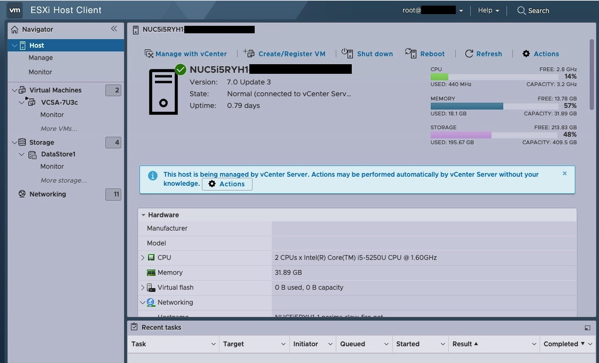The height and width of the screenshot is (363, 599).
Task: Click the VCSA-7U3c VM icon
Action: (31, 102)
